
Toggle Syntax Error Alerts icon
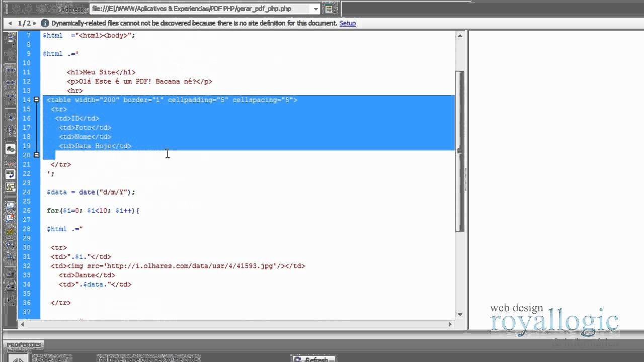10,187
